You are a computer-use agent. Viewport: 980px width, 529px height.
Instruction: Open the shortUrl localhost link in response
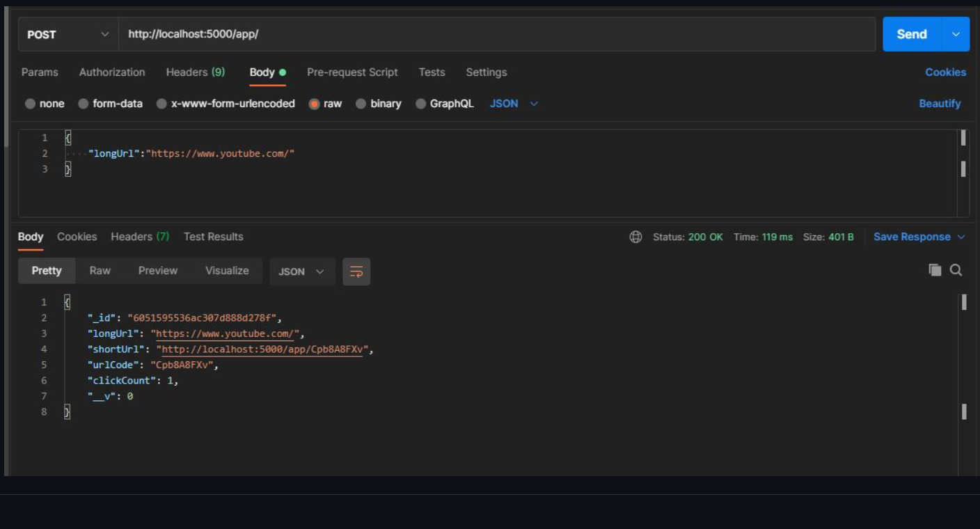coord(262,349)
